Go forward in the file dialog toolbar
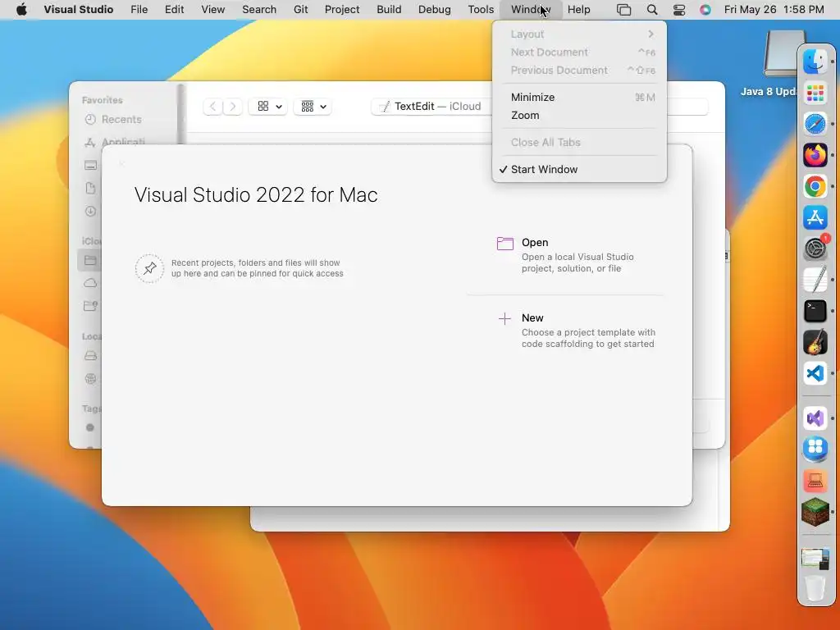 [232, 107]
